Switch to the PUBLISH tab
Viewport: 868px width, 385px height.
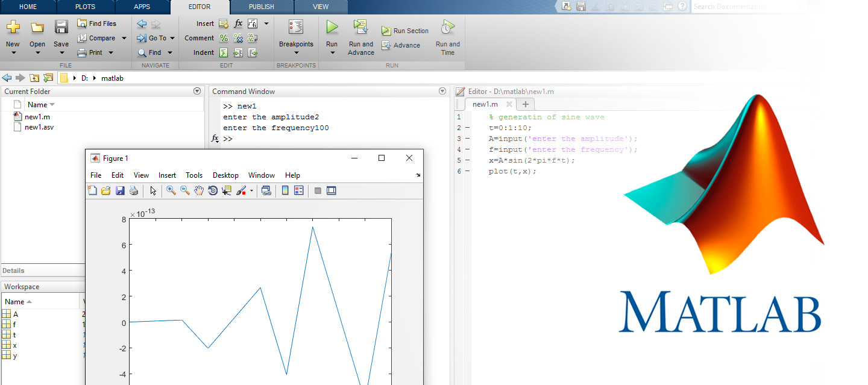[x=261, y=7]
